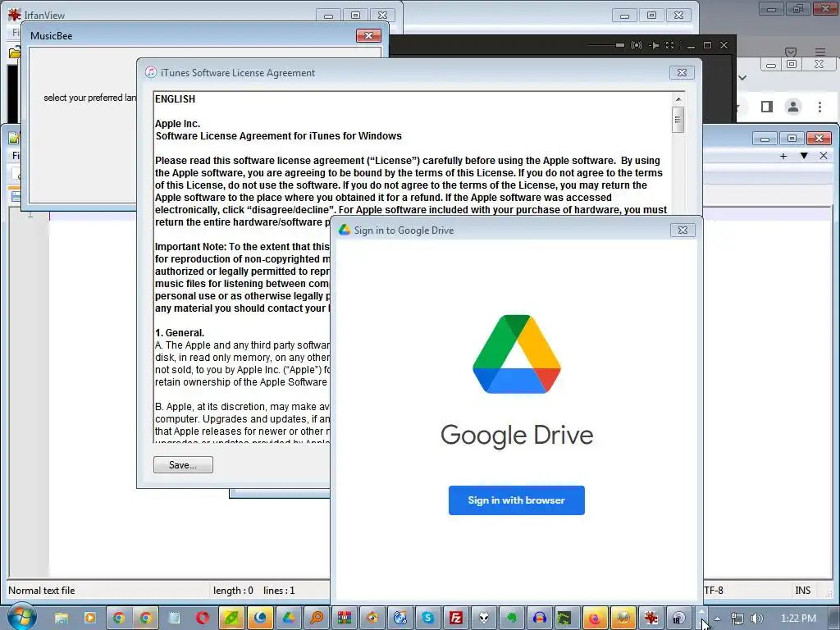Open black triangle dropdown in Notepad++
Image resolution: width=840 pixels, height=630 pixels.
[804, 156]
